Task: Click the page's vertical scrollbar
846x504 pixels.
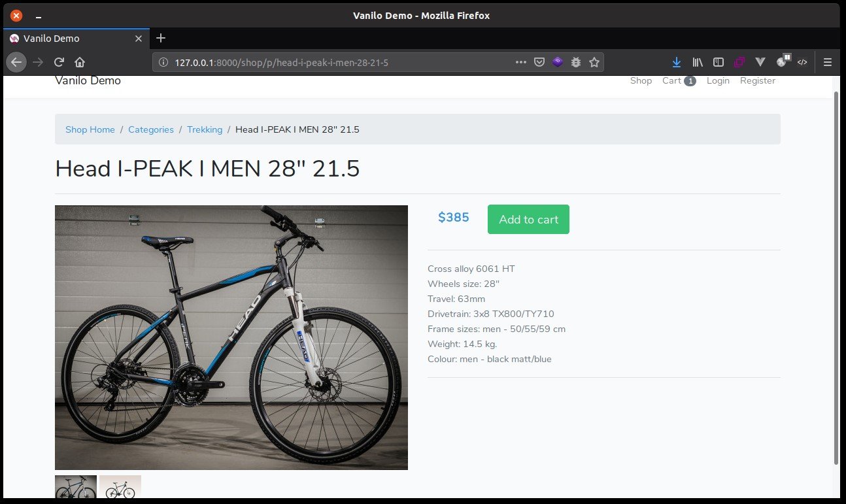Action: 837,278
